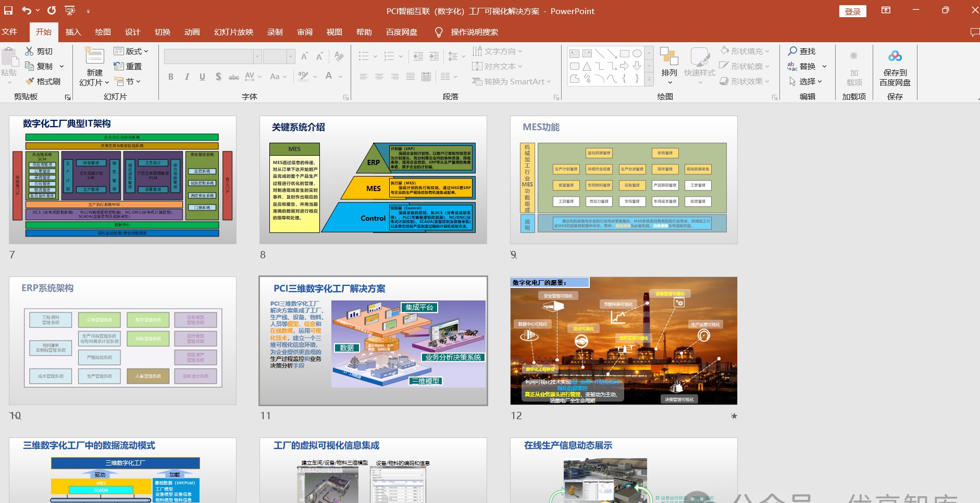Click the Save icon in quick access toolbar
This screenshot has width=980, height=503.
coord(8,10)
